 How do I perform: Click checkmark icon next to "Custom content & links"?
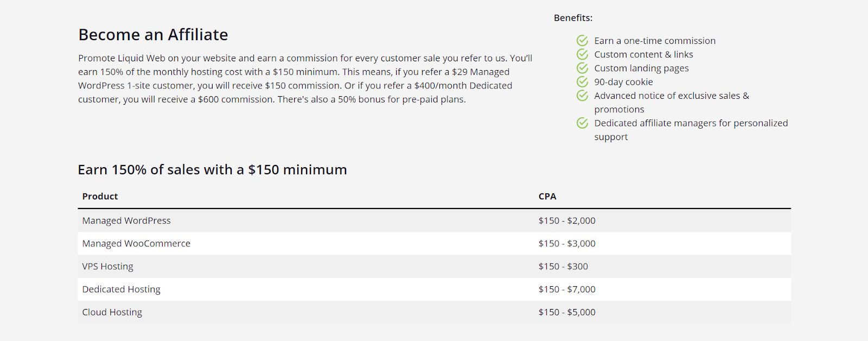pos(582,54)
